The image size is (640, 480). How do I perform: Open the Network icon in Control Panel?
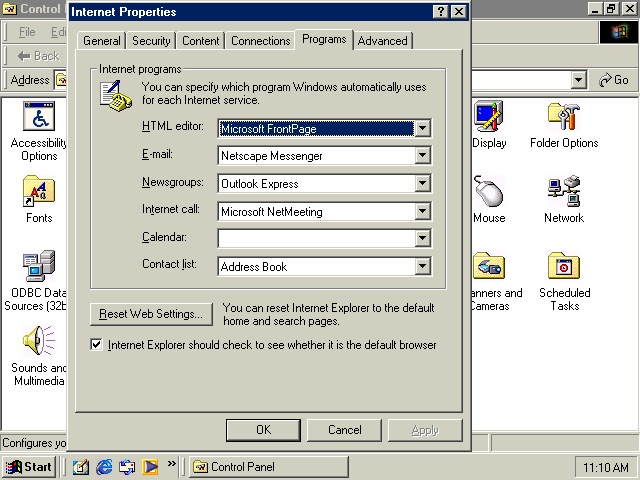point(564,191)
